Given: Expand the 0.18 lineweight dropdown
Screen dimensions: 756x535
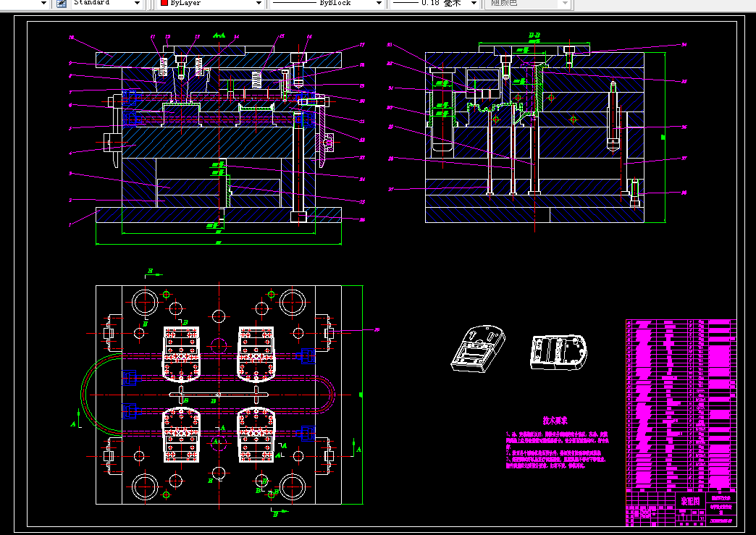Looking at the screenshot, I should pos(434,3).
